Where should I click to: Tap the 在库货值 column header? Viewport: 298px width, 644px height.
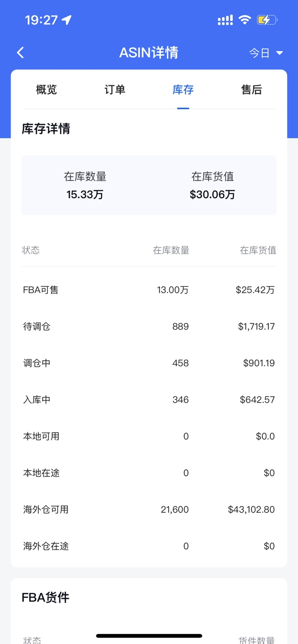click(x=258, y=250)
